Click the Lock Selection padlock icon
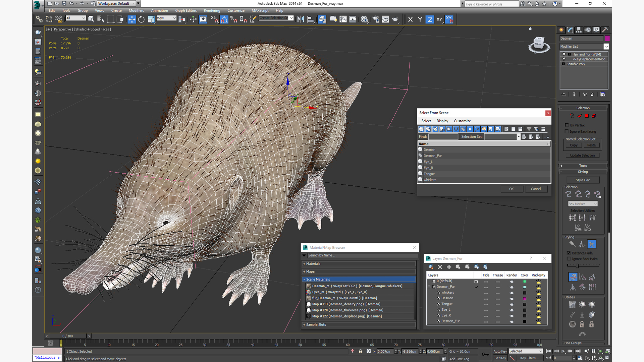Image resolution: width=644 pixels, height=362 pixels. [x=361, y=351]
